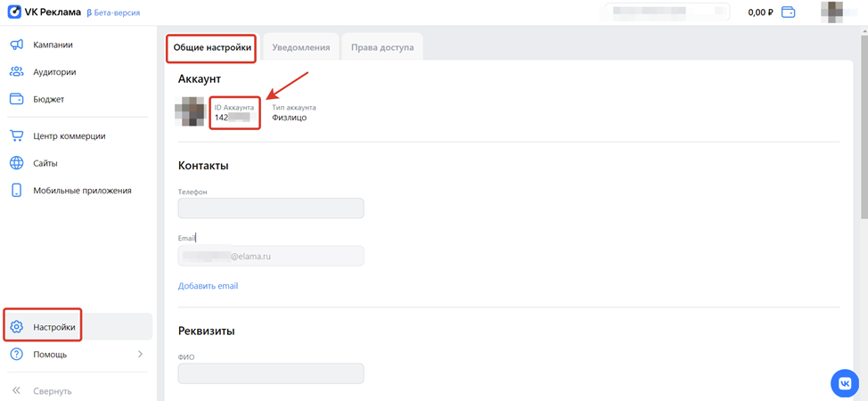
Task: Click the page vertical scrollbar
Action: pos(863,134)
